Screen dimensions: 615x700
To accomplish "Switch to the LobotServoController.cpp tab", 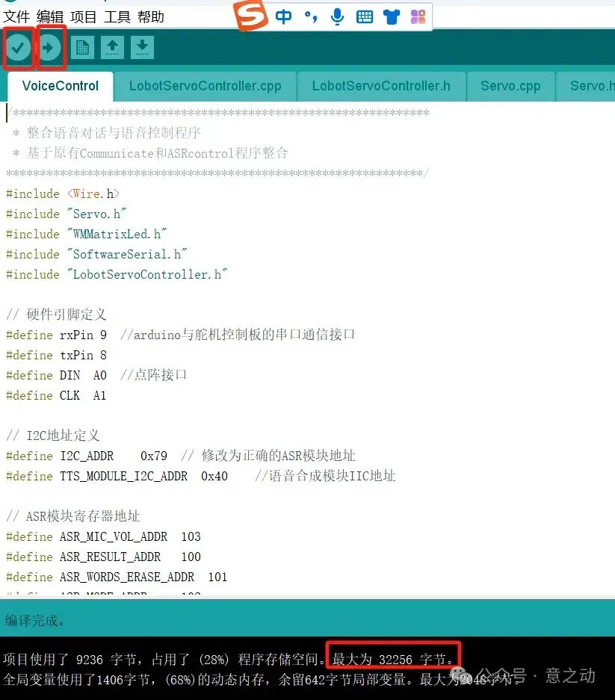I will point(205,86).
